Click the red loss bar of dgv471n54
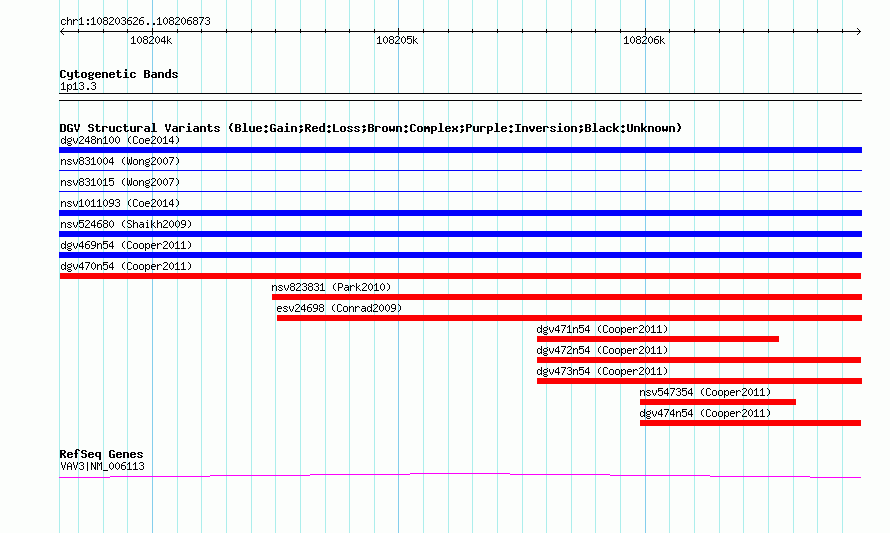 tap(658, 339)
